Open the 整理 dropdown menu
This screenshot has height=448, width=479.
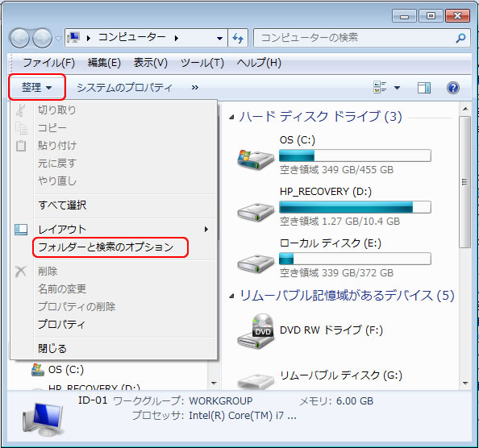(x=36, y=87)
